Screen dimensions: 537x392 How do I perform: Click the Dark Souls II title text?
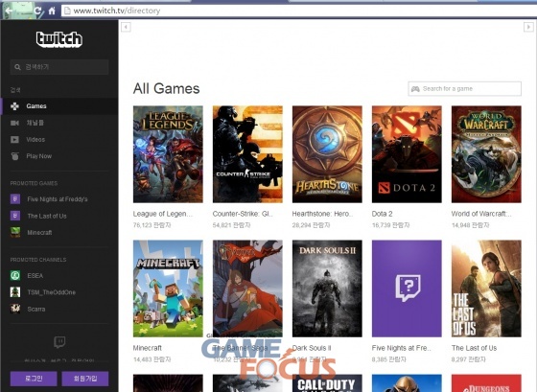[312, 348]
